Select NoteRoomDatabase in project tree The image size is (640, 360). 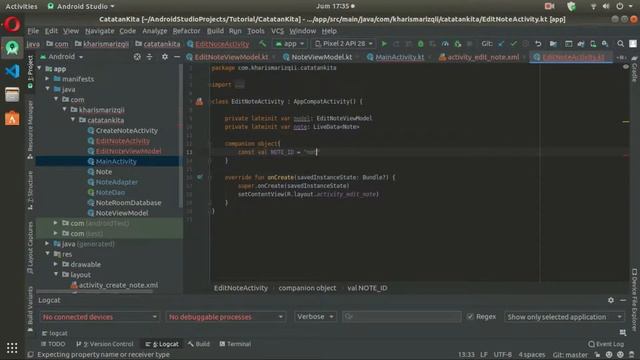click(x=128, y=202)
